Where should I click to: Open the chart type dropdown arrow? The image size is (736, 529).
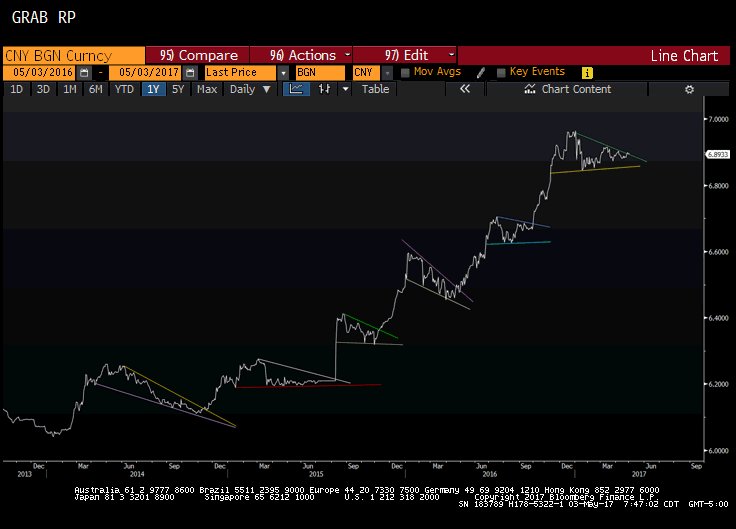click(345, 89)
